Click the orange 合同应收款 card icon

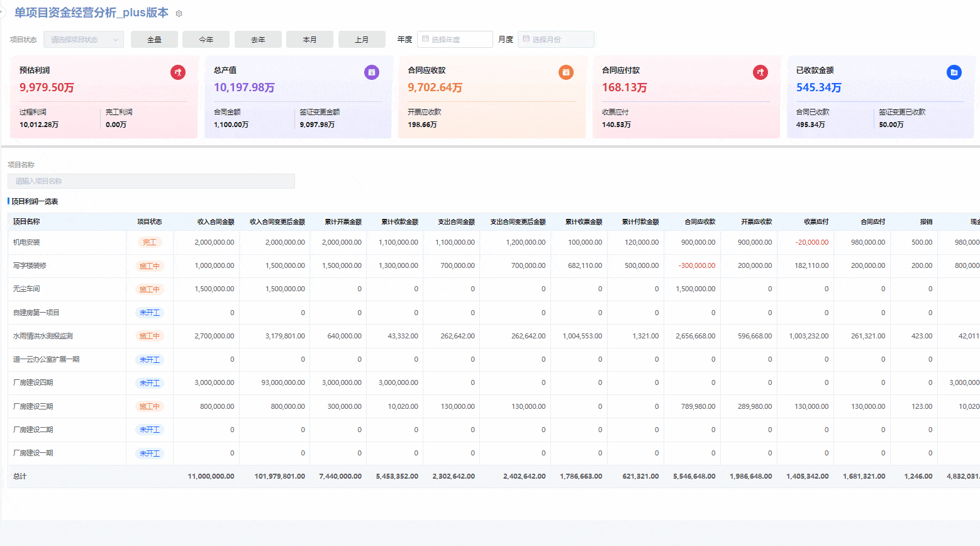(x=566, y=72)
